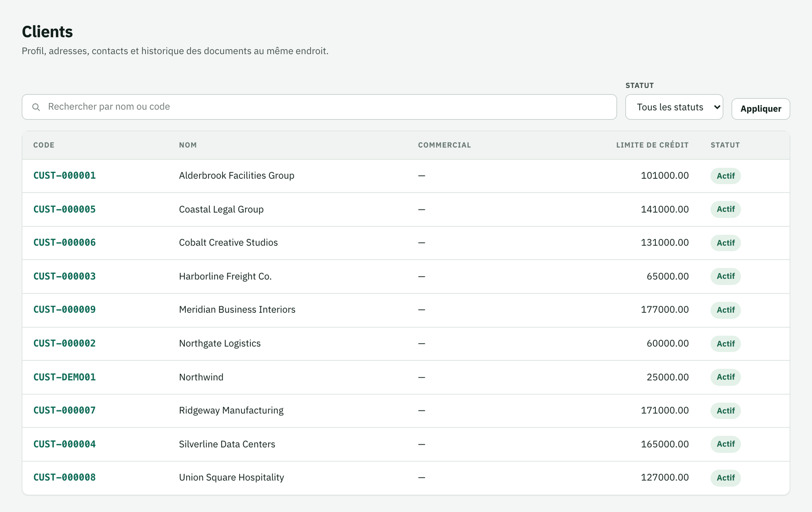Focus the name or code search field
The width and height of the screenshot is (812, 512).
point(319,107)
